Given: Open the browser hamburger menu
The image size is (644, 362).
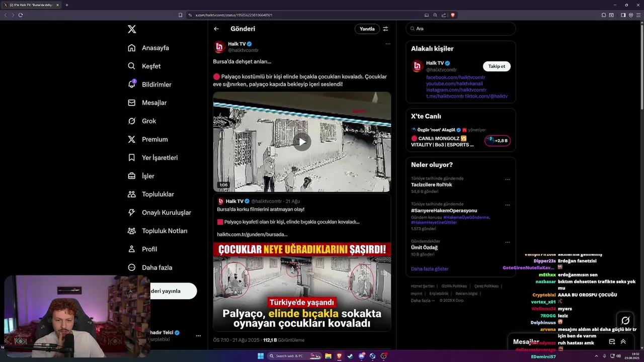Looking at the screenshot, I should 638,15.
